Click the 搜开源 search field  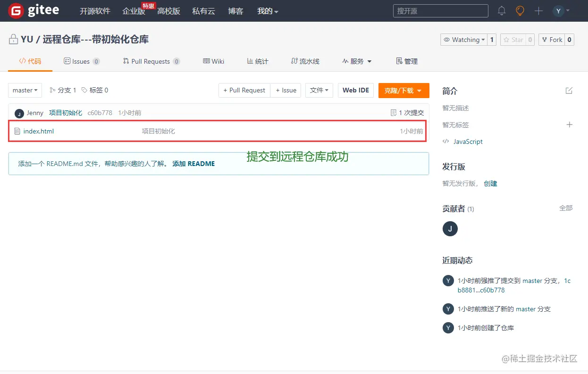[x=440, y=10]
